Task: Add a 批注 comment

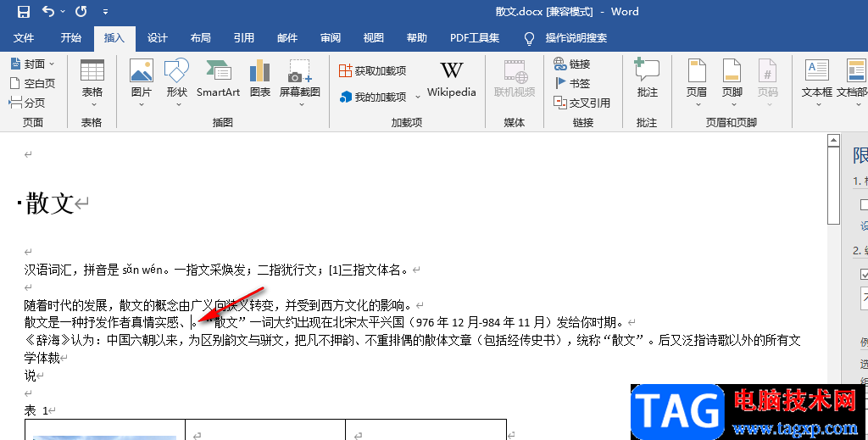Action: click(647, 79)
